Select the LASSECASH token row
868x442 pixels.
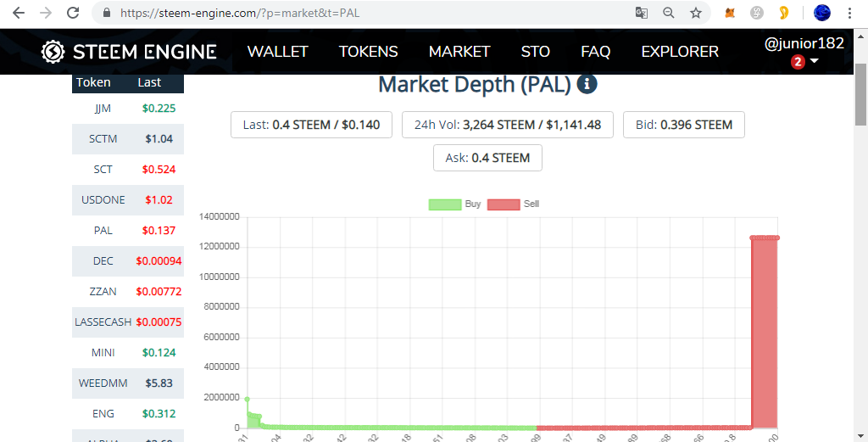(128, 322)
